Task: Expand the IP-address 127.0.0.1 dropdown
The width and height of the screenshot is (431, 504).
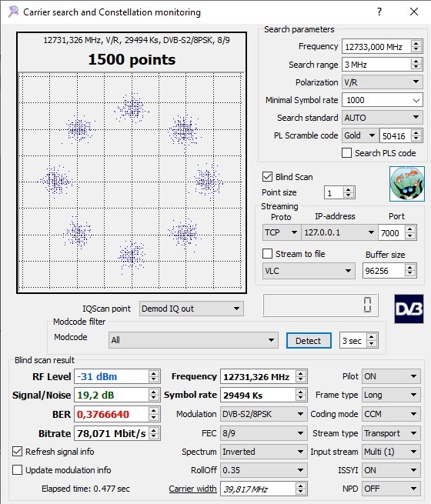Action: click(x=339, y=232)
